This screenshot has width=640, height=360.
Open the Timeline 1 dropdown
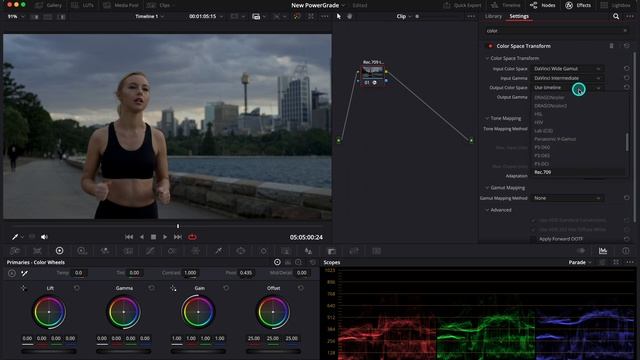[149, 16]
